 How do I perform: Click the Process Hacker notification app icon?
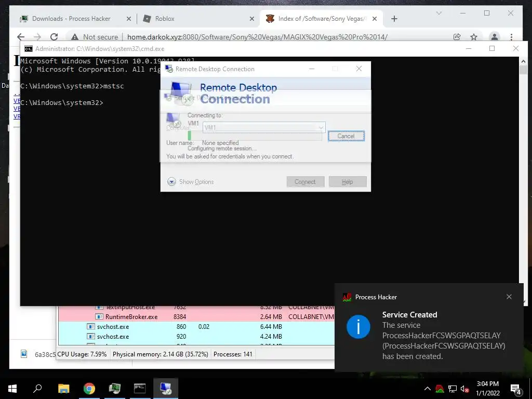(347, 297)
